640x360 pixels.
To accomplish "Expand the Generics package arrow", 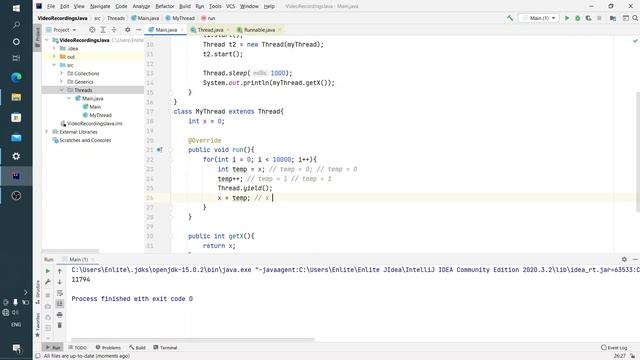I will (x=62, y=82).
